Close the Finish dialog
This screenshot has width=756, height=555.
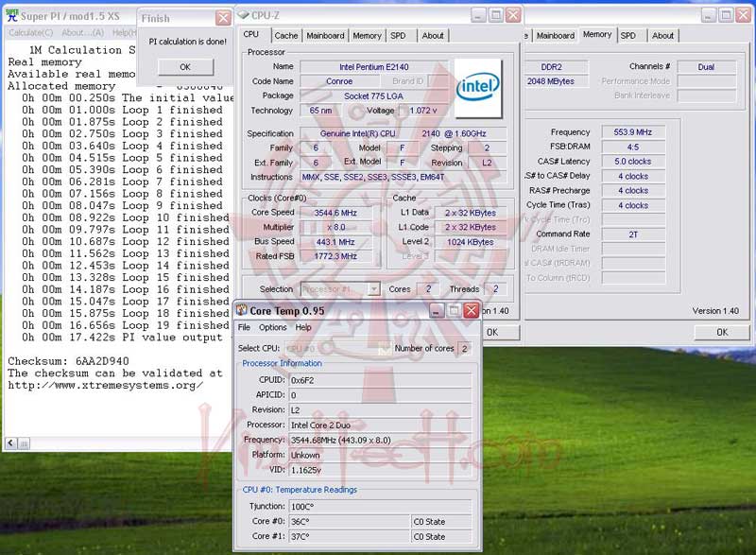coord(223,18)
